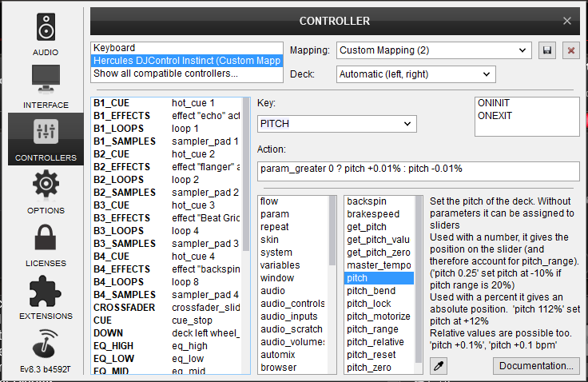The width and height of the screenshot is (588, 382).
Task: Open the Key PITCH dropdown
Action: click(x=337, y=124)
